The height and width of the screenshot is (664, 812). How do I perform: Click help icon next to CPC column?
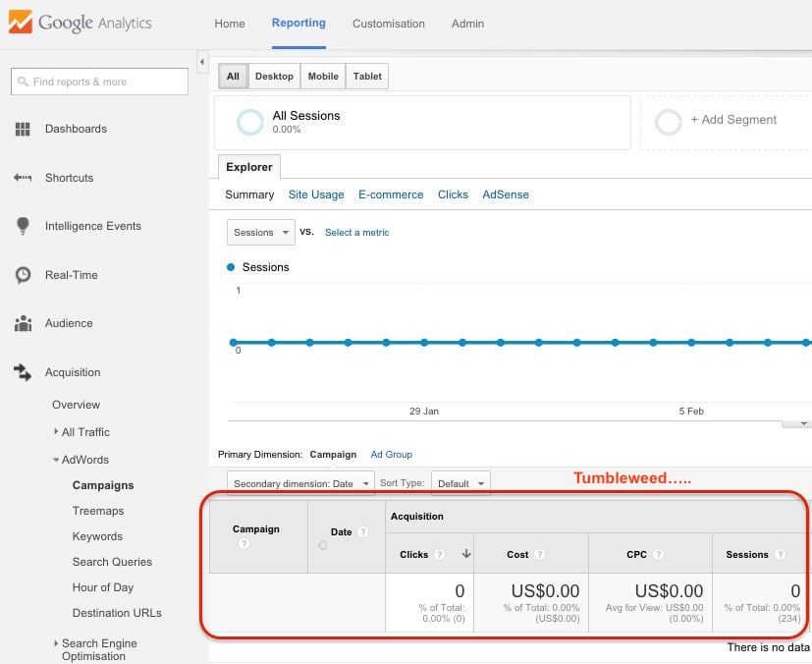[658, 555]
